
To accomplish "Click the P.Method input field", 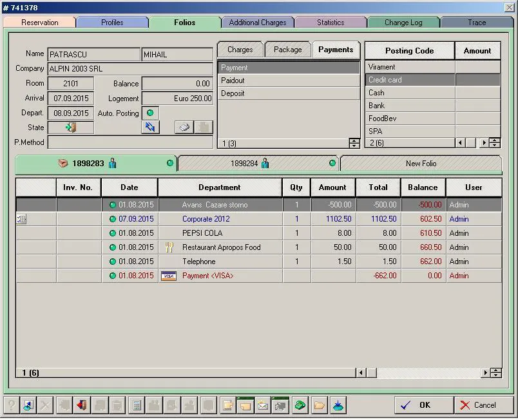I will coord(130,142).
